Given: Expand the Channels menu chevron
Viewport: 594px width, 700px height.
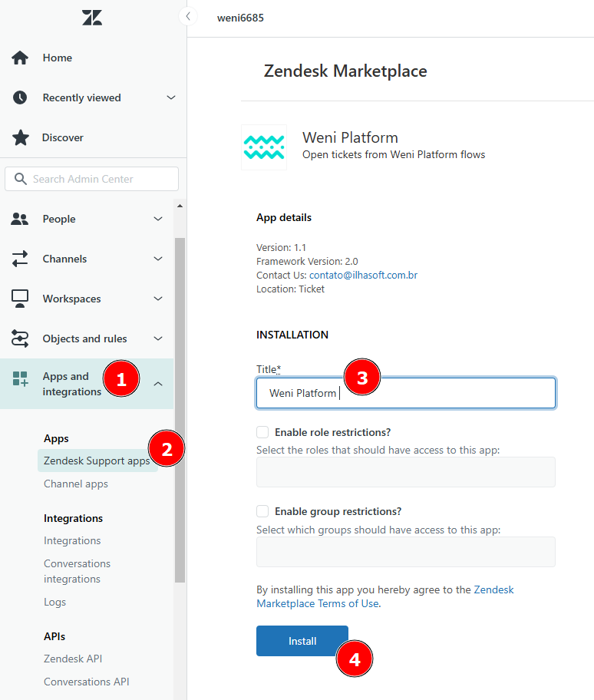Looking at the screenshot, I should click(158, 259).
